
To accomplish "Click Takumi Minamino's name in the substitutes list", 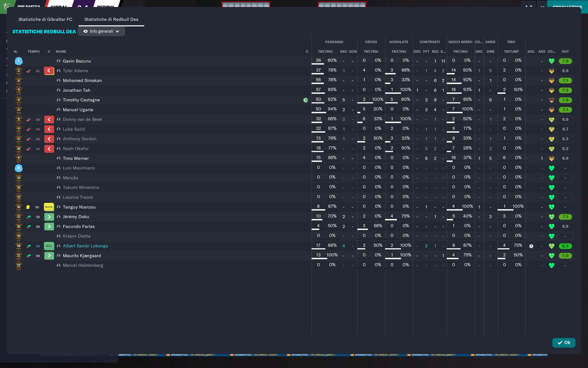I will [x=81, y=188].
